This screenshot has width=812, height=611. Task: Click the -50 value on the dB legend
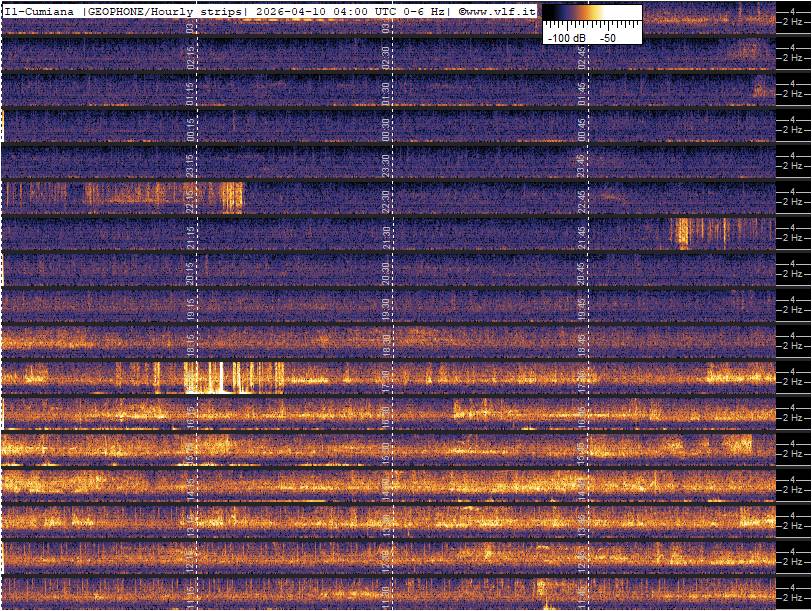click(x=607, y=37)
